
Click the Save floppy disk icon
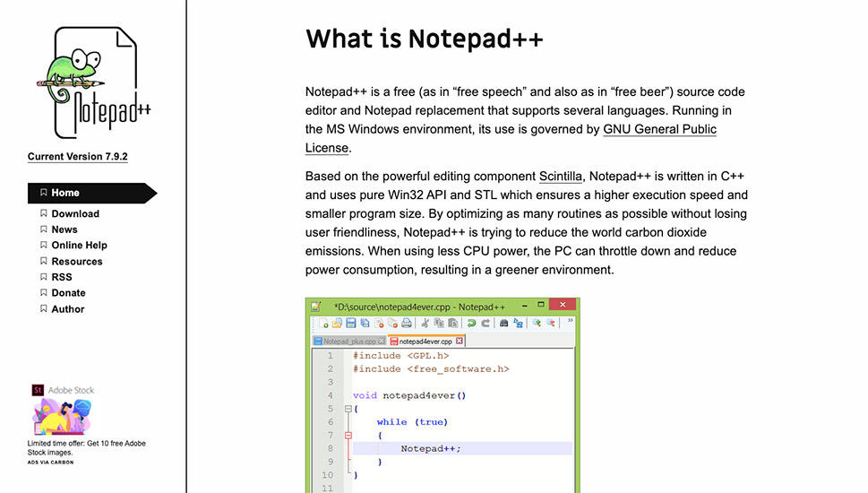coord(350,323)
